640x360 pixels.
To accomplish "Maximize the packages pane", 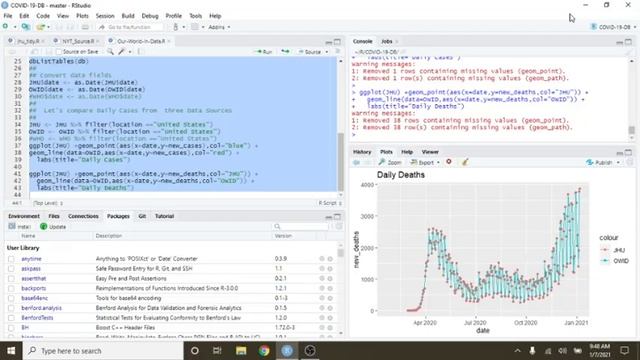I will 337,216.
